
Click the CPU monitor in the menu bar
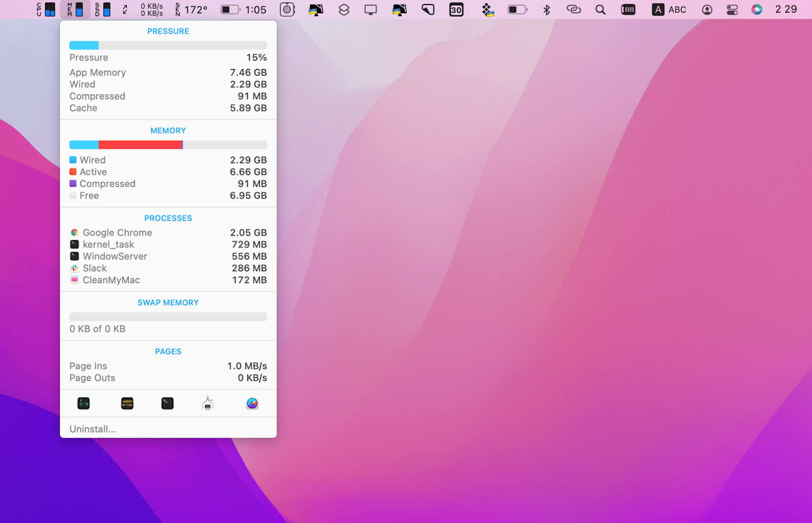point(46,10)
